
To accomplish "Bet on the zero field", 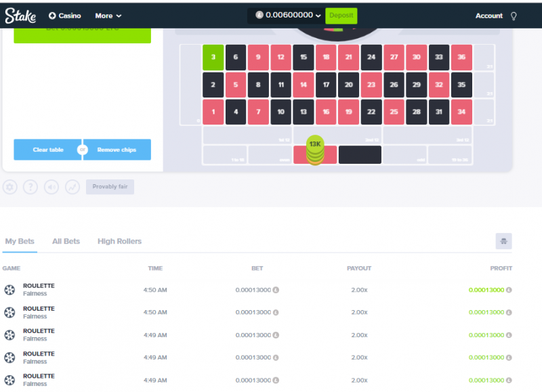I will pyautogui.click(x=190, y=85).
